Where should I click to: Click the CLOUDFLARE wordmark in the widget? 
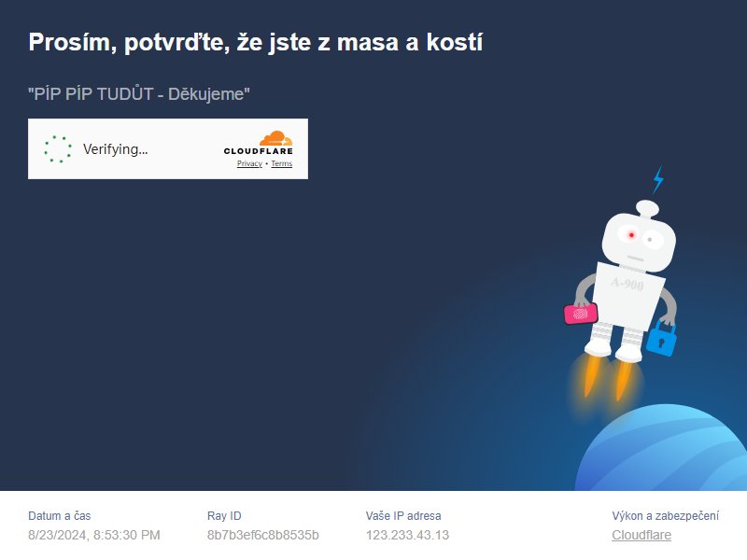[259, 151]
